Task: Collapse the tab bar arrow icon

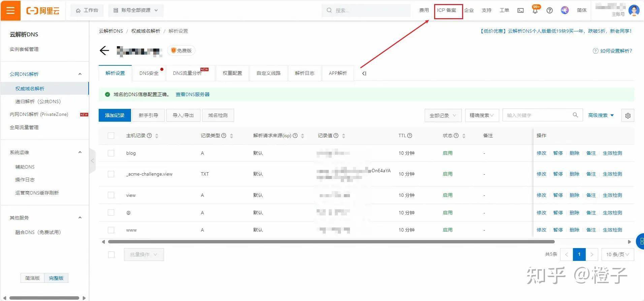Action: tap(364, 73)
